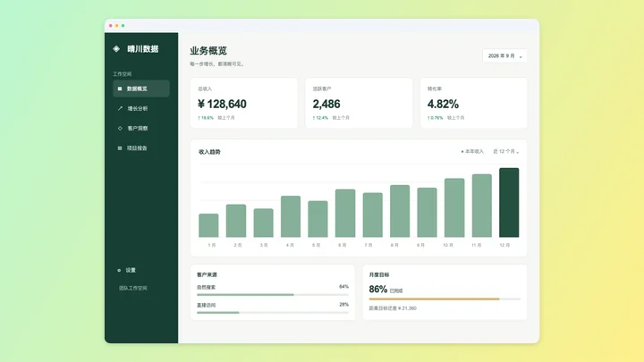Click the 4.82% conversion rate value
Image resolution: width=644 pixels, height=362 pixels.
point(443,104)
